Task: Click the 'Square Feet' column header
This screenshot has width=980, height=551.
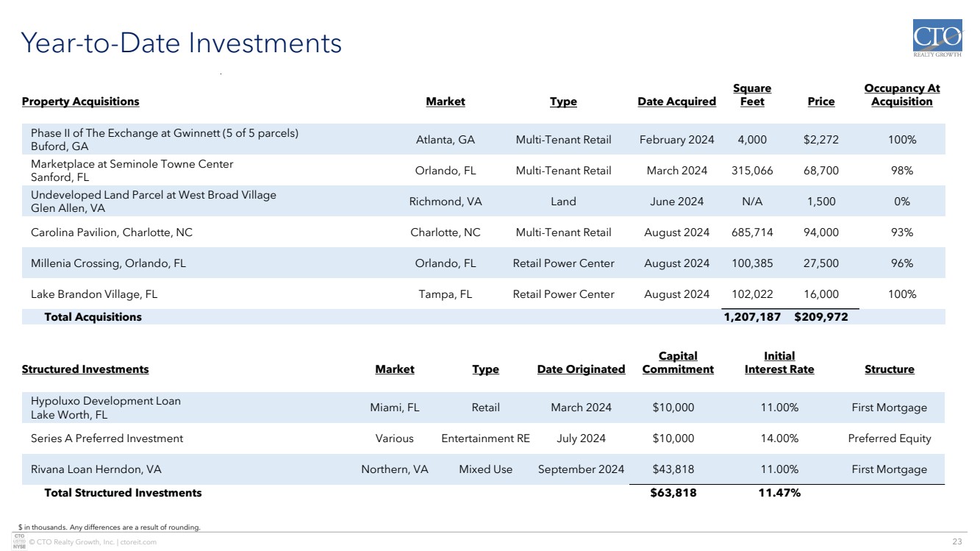Action: (752, 95)
